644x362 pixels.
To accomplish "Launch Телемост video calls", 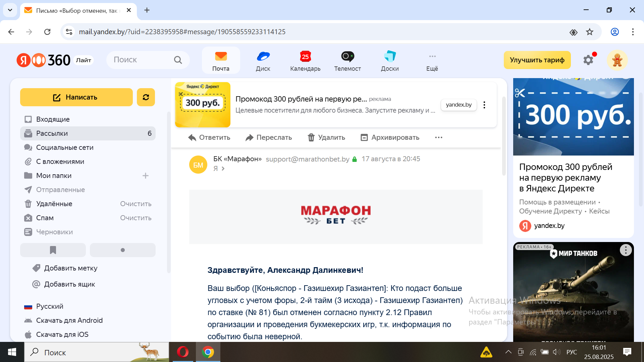I will tap(347, 60).
